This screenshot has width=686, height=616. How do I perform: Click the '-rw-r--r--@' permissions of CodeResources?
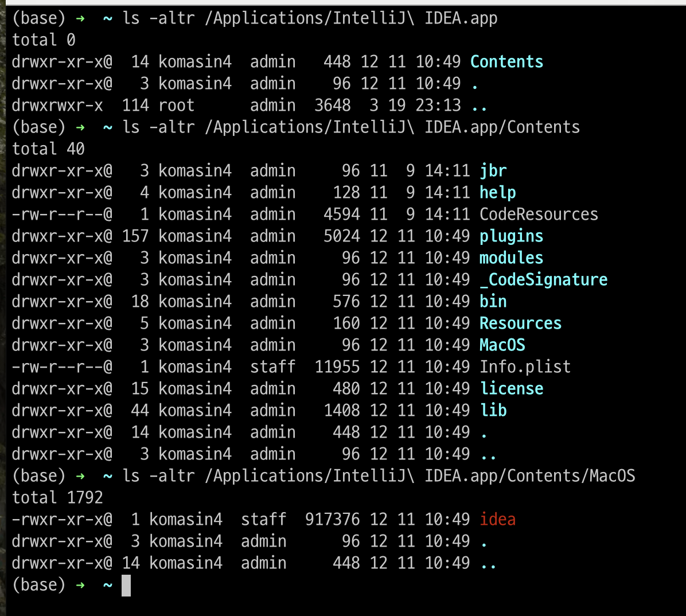[x=62, y=215]
